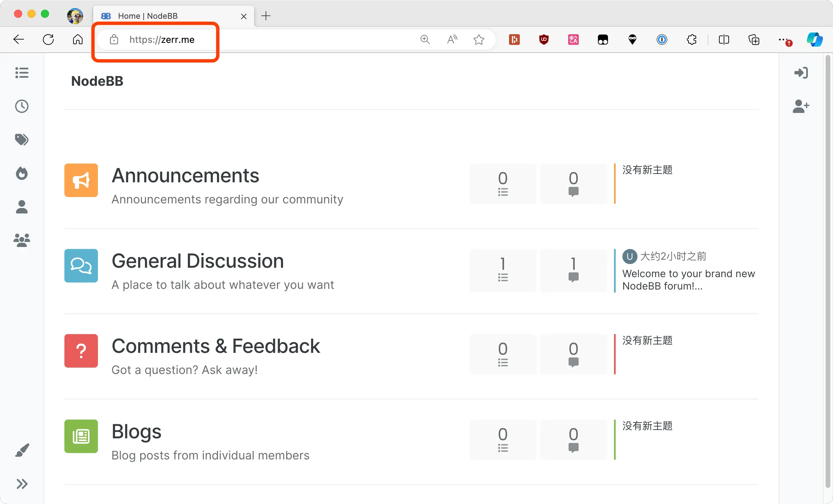Open Recent topics clock icon
The width and height of the screenshot is (833, 504).
point(22,106)
